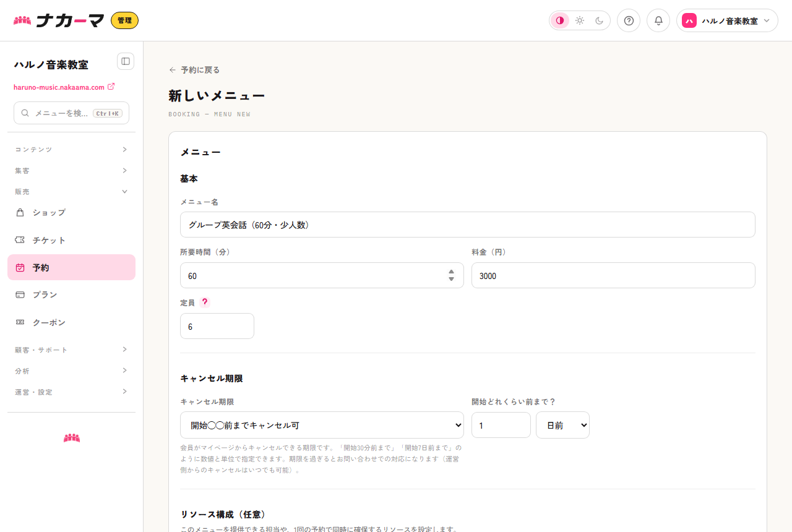The height and width of the screenshot is (532, 792).
Task: Click the small pink people logo at the sidebar bottom
Action: [72, 438]
